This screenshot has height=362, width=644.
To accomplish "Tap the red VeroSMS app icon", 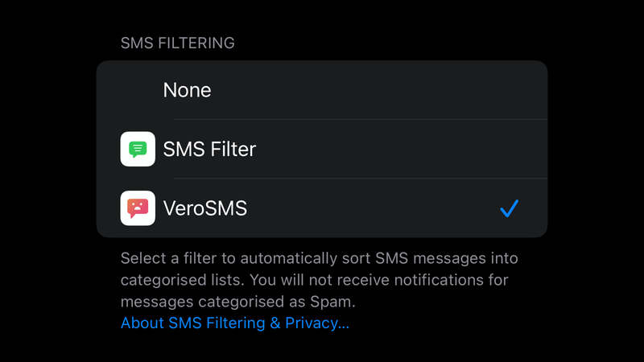I will click(x=137, y=208).
